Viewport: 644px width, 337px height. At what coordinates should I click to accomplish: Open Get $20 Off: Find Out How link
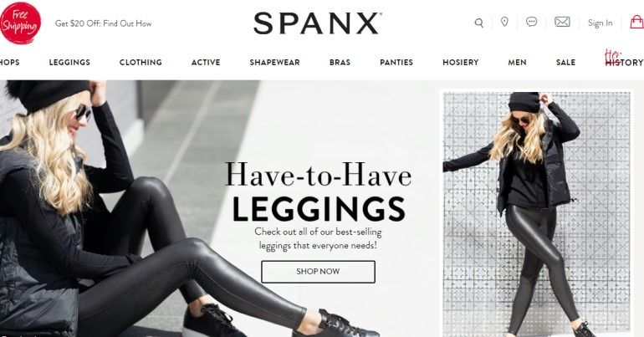[x=104, y=23]
